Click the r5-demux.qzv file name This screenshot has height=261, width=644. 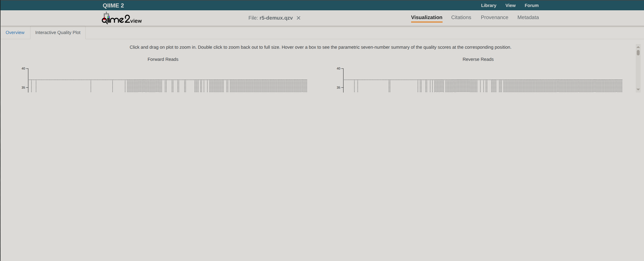tap(276, 18)
